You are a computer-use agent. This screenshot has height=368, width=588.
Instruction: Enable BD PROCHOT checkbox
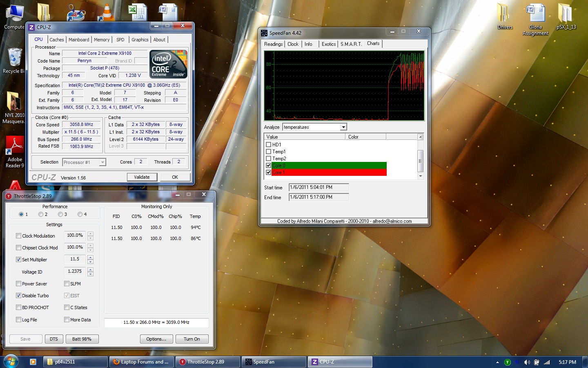pyautogui.click(x=18, y=307)
